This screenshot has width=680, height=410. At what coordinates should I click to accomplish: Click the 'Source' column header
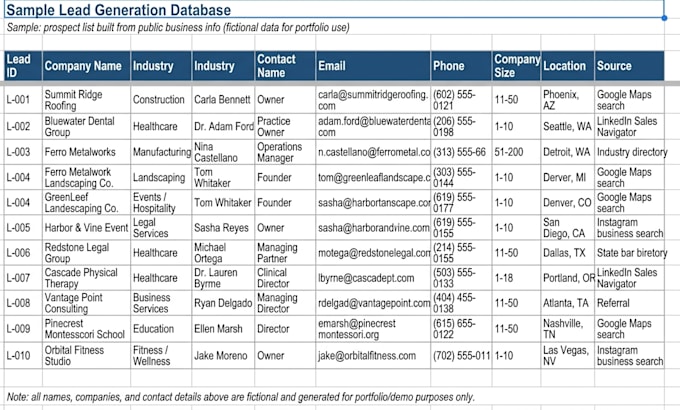coord(629,66)
